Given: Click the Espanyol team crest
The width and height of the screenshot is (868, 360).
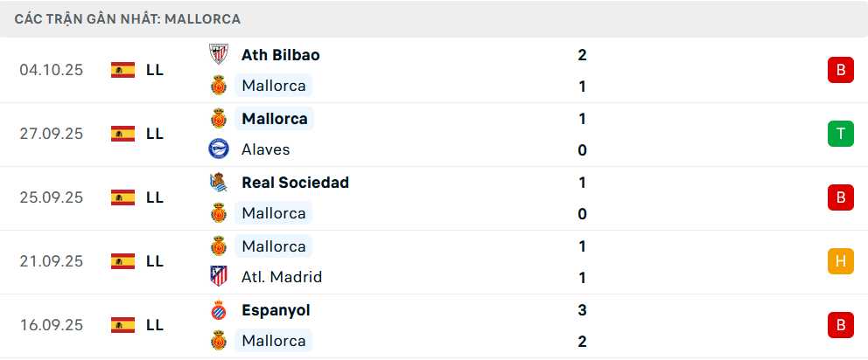Looking at the screenshot, I should coord(218,310).
